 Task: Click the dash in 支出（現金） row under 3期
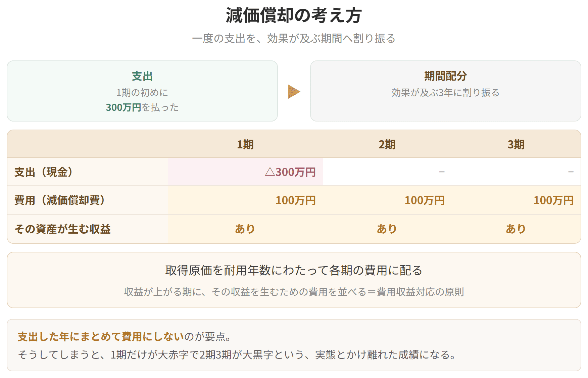pyautogui.click(x=571, y=172)
